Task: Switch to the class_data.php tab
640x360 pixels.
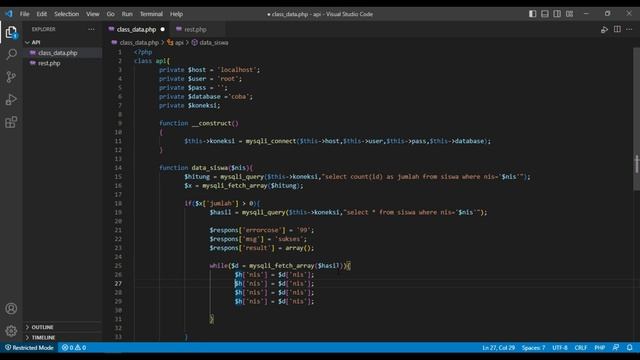Action: [136, 29]
